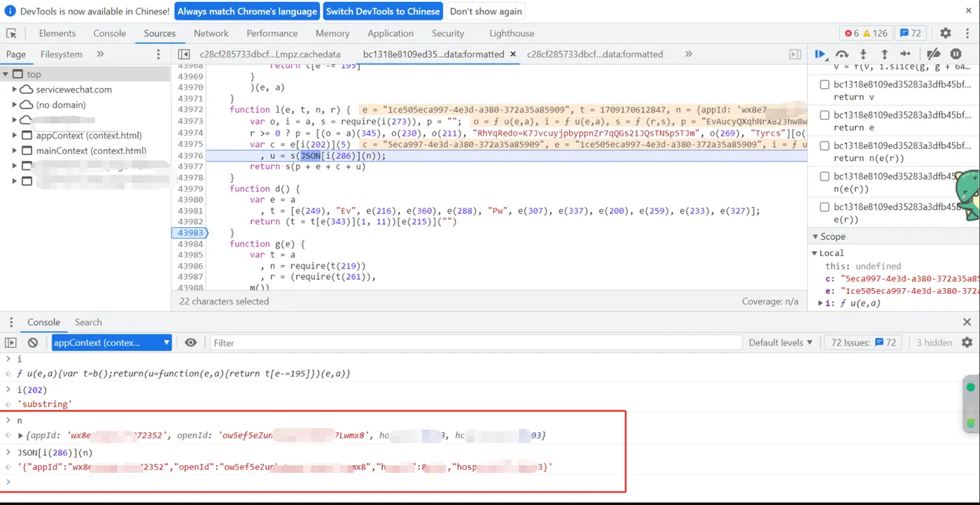Resume script execution
The height and width of the screenshot is (505, 980).
click(820, 54)
